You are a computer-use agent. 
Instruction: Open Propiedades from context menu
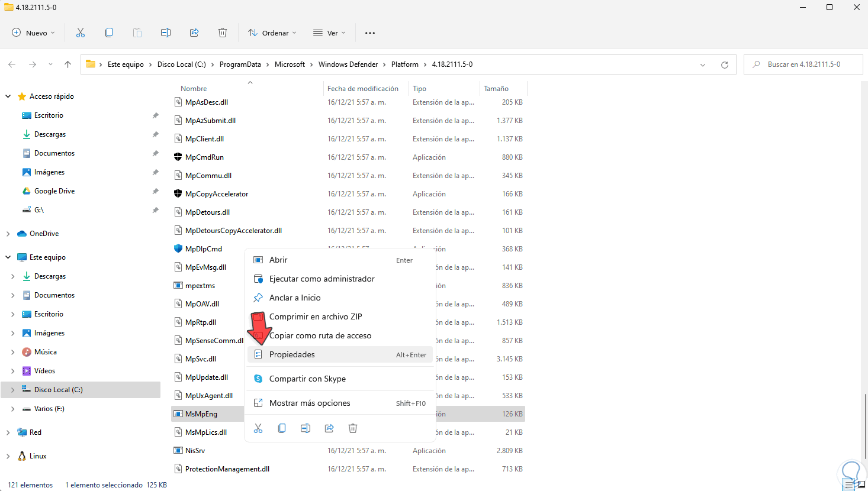click(339, 354)
